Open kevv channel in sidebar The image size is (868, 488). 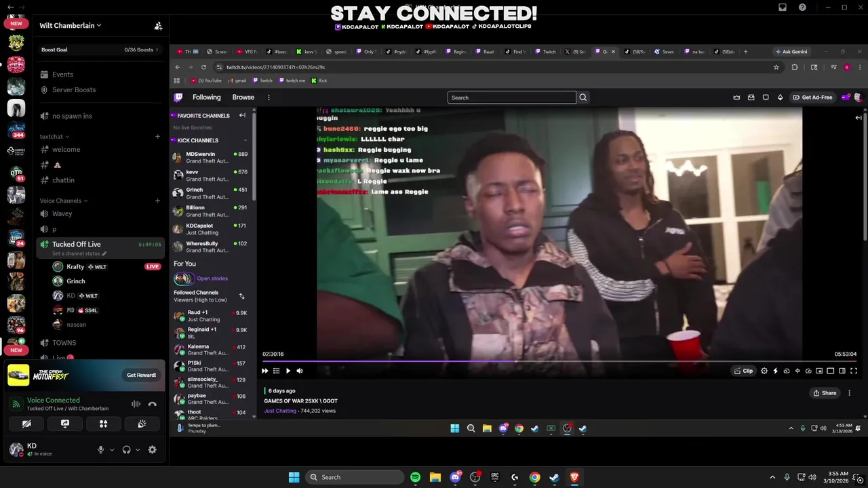tap(211, 176)
